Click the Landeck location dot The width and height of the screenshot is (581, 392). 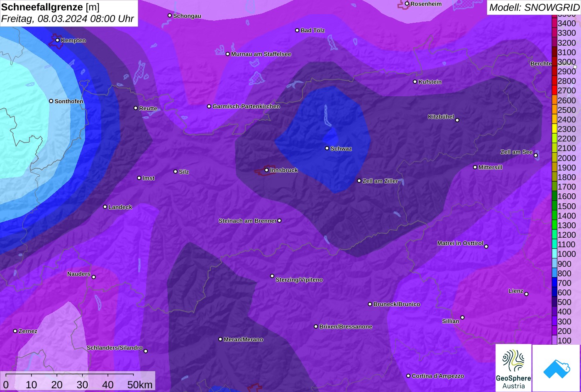point(105,207)
